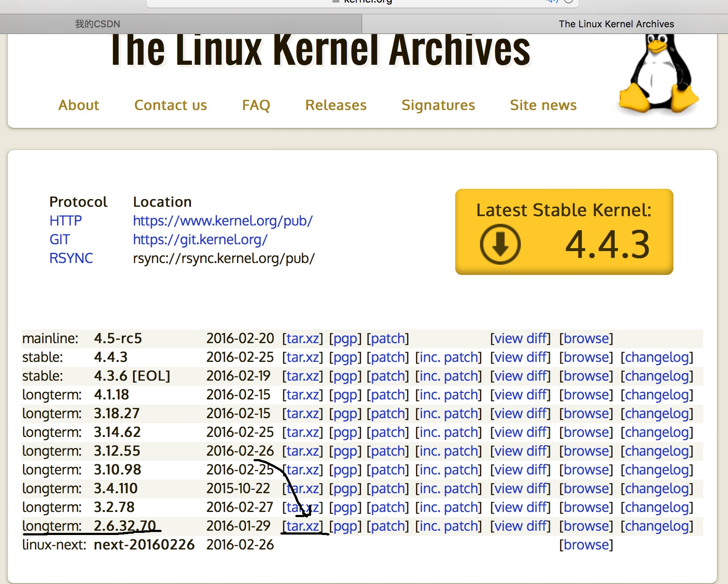Click the GIT protocol link
This screenshot has width=728, height=584.
[x=60, y=240]
